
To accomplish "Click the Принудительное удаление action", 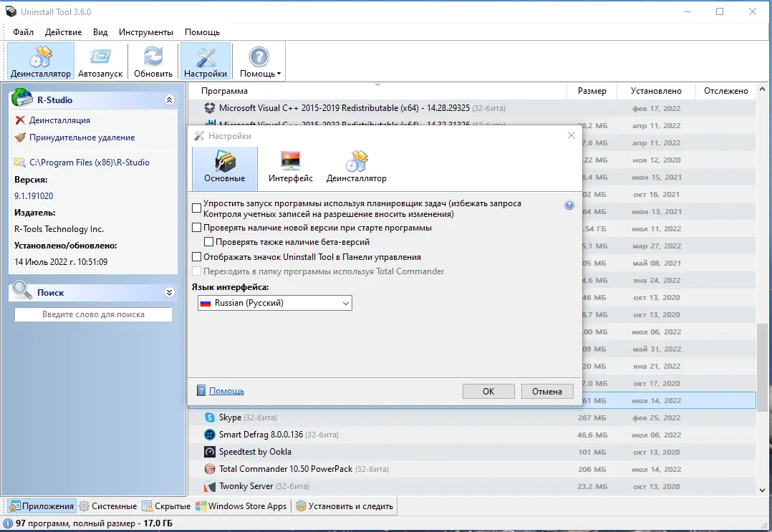I will pos(82,137).
